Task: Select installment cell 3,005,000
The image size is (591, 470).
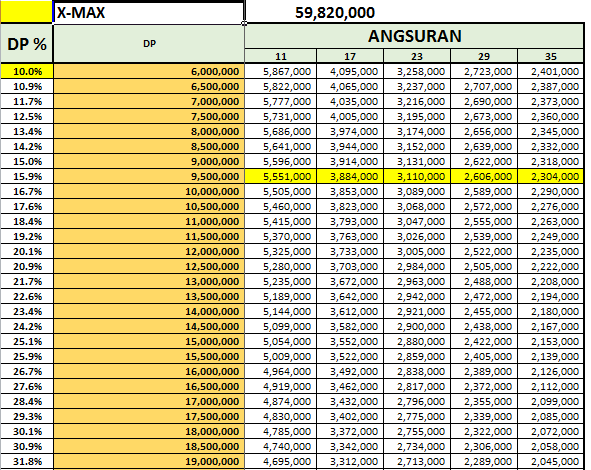Action: click(417, 251)
